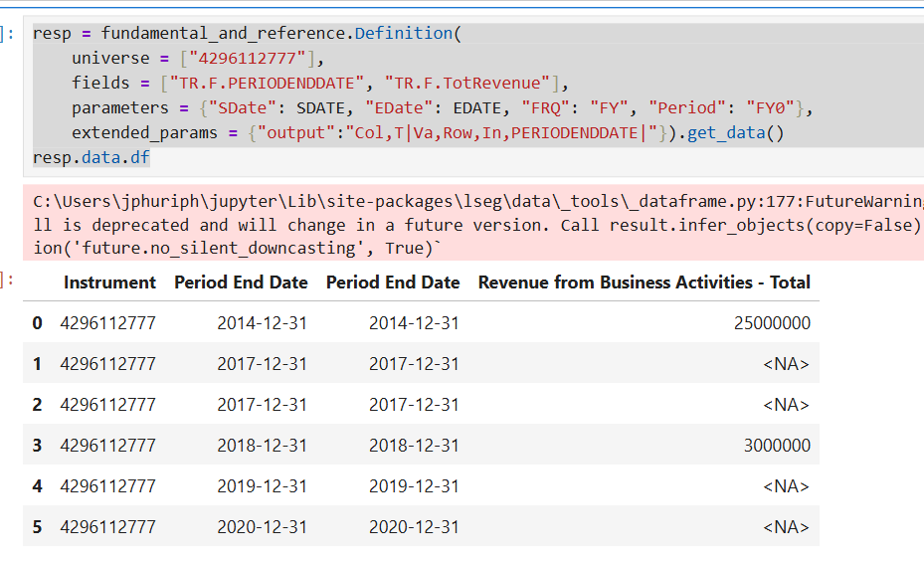Select row index 5 of the output table
The width and height of the screenshot is (924, 561).
38,527
